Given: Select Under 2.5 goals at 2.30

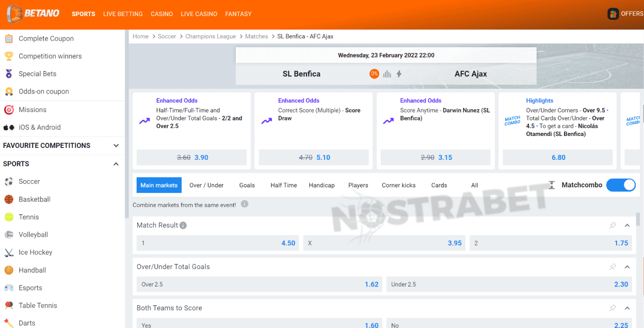Looking at the screenshot, I should 509,284.
